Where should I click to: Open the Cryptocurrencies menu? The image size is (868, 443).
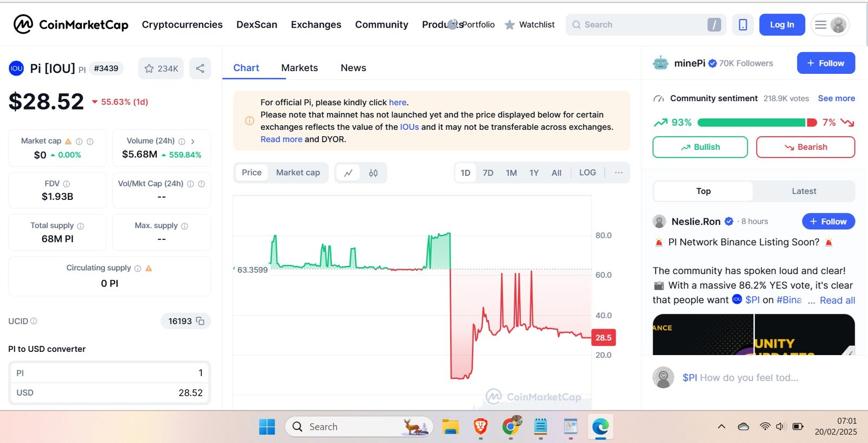(x=182, y=24)
